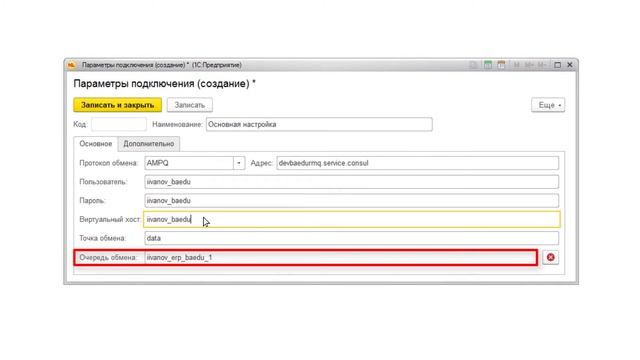Click the Записать button
640x360 pixels.
point(190,105)
